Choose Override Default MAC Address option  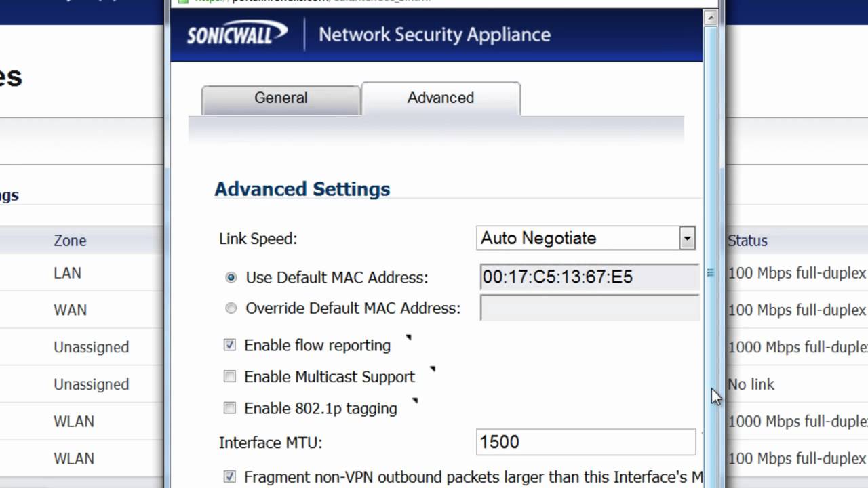[231, 308]
